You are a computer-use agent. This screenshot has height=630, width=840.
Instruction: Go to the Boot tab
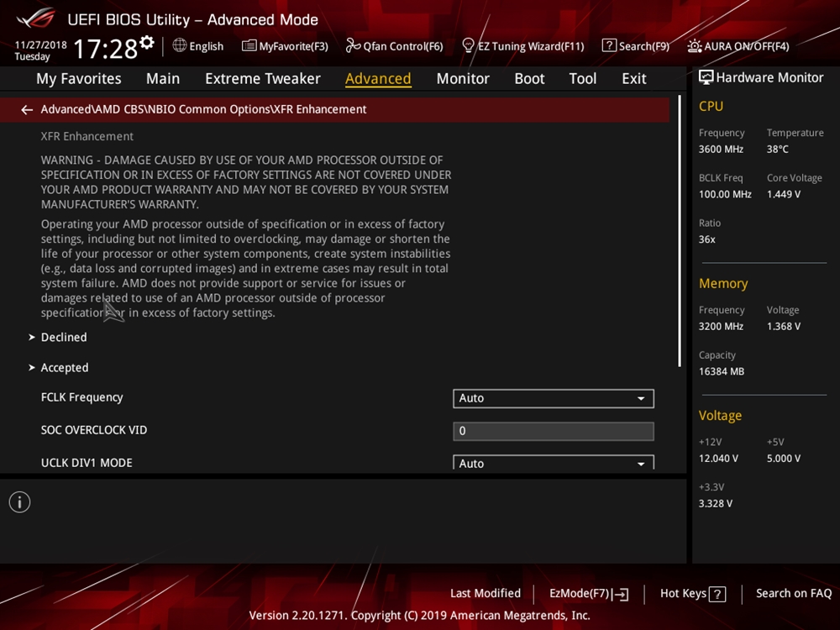[x=529, y=78]
